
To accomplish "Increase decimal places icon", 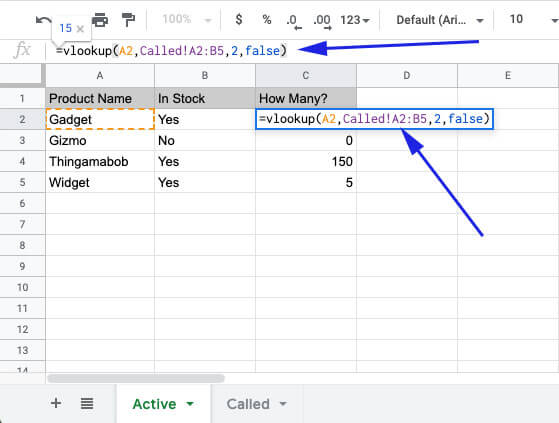I will 322,21.
